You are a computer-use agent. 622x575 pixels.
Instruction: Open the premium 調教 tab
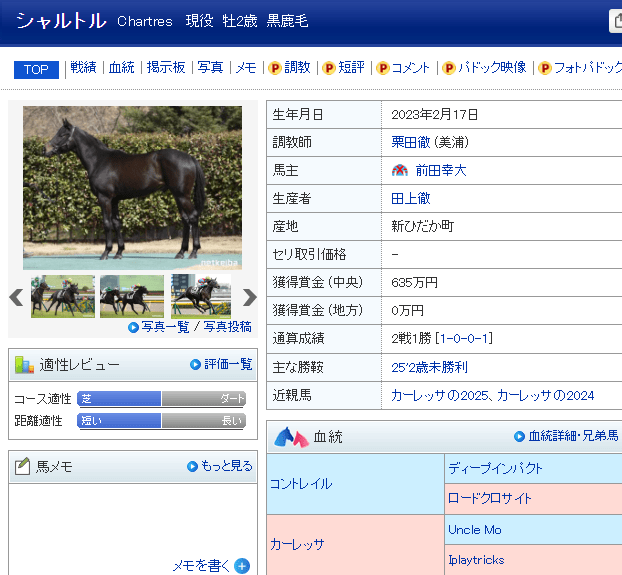coord(297,67)
